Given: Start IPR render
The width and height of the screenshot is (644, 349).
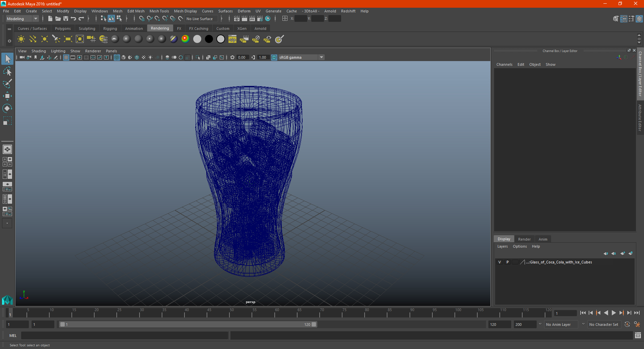Looking at the screenshot, I should (252, 19).
